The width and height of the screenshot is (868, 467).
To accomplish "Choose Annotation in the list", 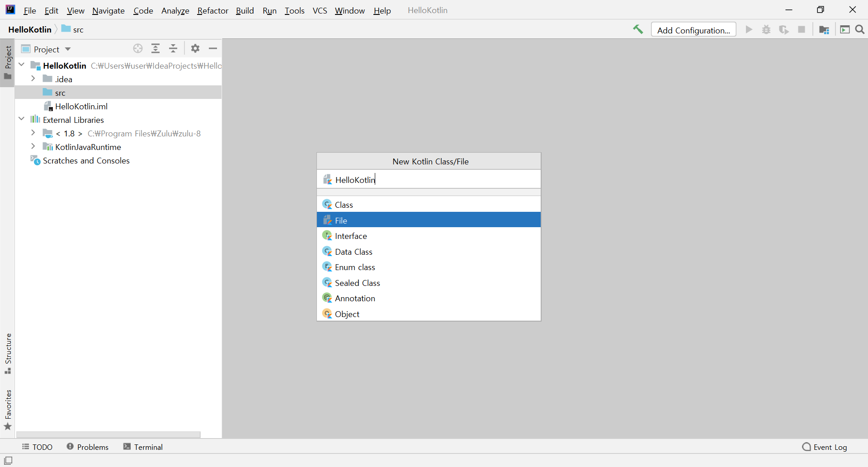I will coord(429,298).
